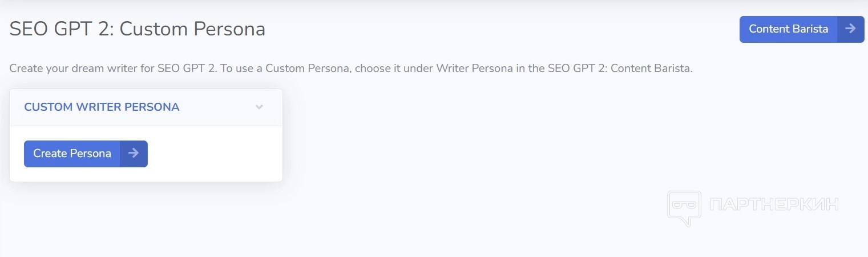Click the word "Barista" on the top-right button

tap(810, 29)
